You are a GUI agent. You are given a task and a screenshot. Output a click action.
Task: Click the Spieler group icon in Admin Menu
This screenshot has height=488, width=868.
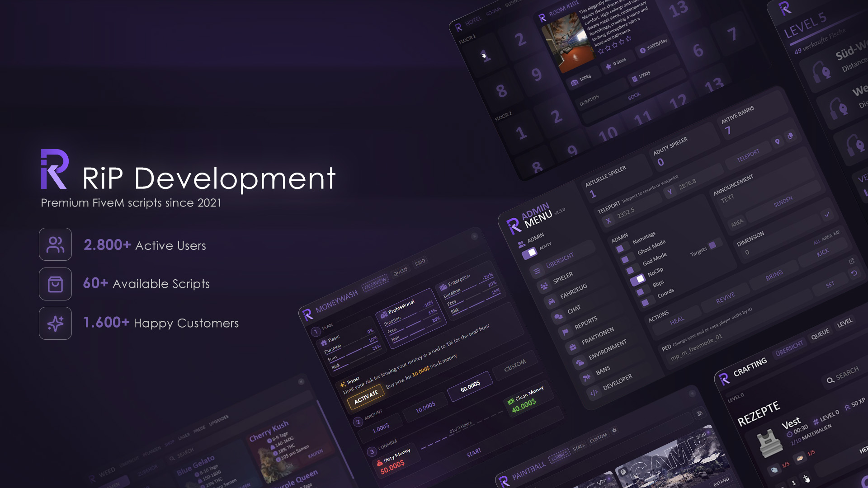pyautogui.click(x=544, y=286)
